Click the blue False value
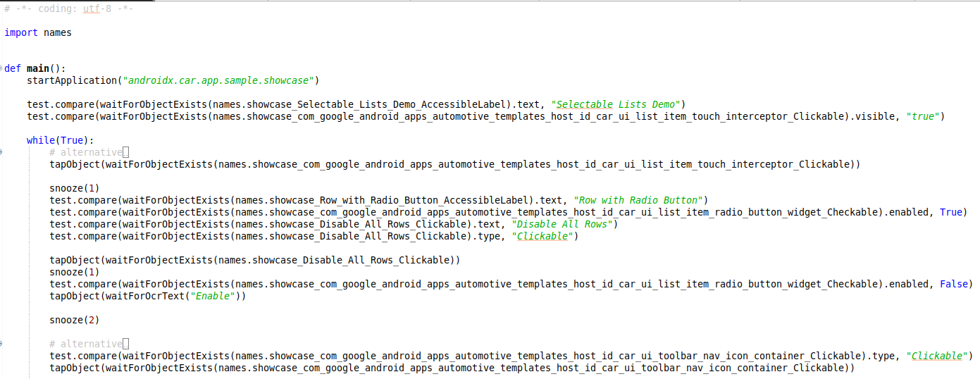The image size is (980, 379). (x=956, y=284)
